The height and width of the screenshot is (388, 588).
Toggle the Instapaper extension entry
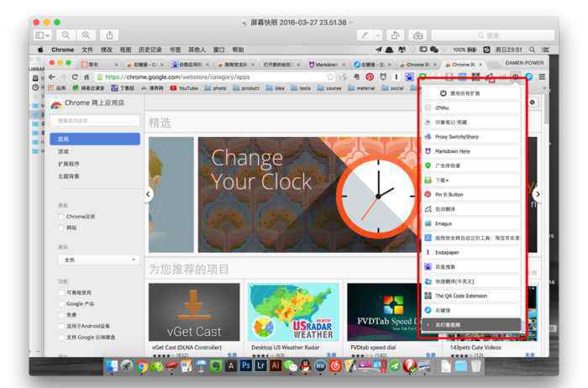click(471, 252)
